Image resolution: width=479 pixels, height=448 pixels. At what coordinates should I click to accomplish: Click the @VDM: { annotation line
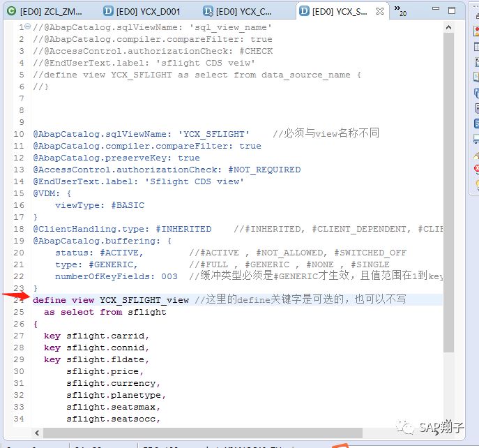point(52,193)
